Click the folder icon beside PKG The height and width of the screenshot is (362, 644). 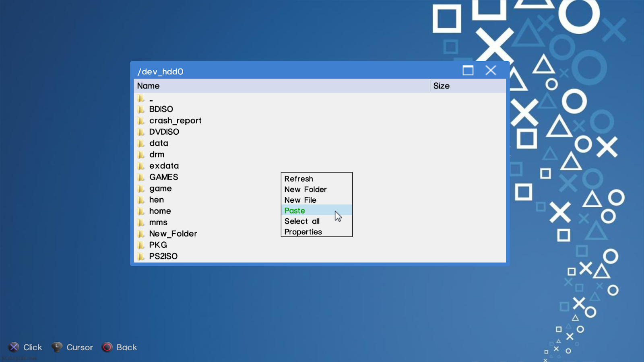pos(141,245)
